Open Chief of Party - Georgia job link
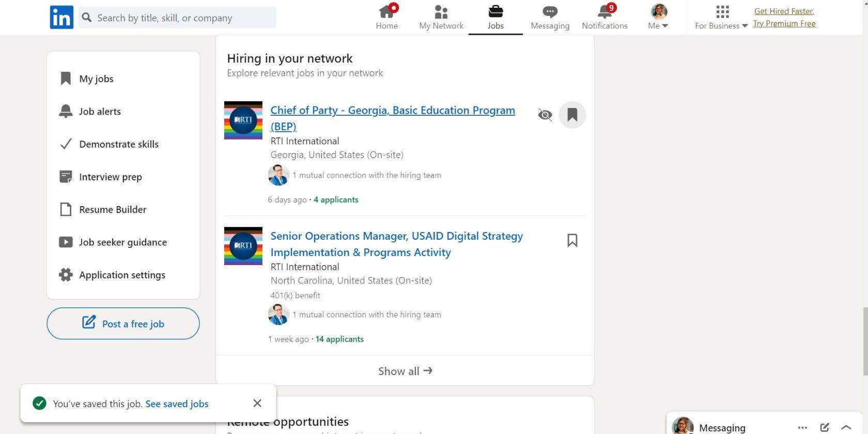 click(x=393, y=118)
